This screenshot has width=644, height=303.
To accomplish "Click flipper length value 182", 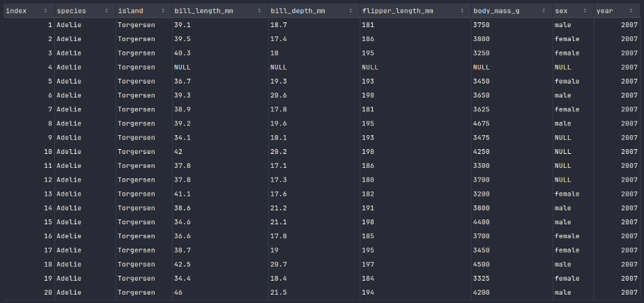I will pyautogui.click(x=368, y=194).
